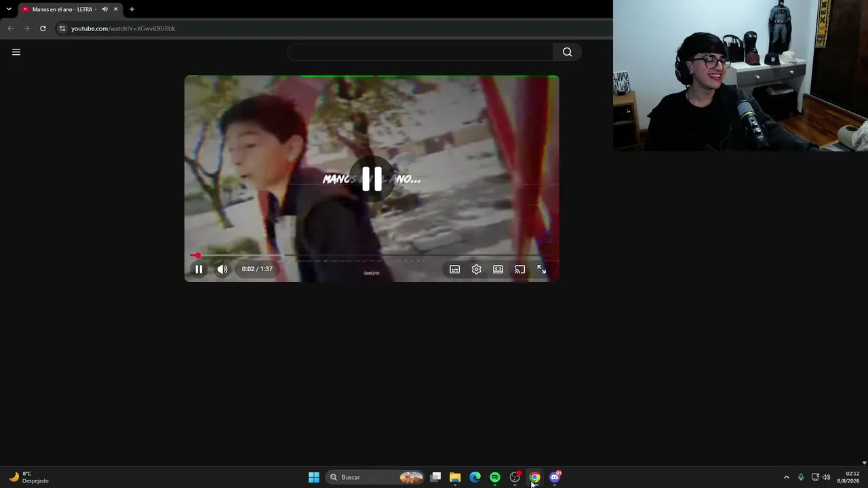868x488 pixels.
Task: Open the weather widget showing 8°C Despejado
Action: click(x=28, y=477)
